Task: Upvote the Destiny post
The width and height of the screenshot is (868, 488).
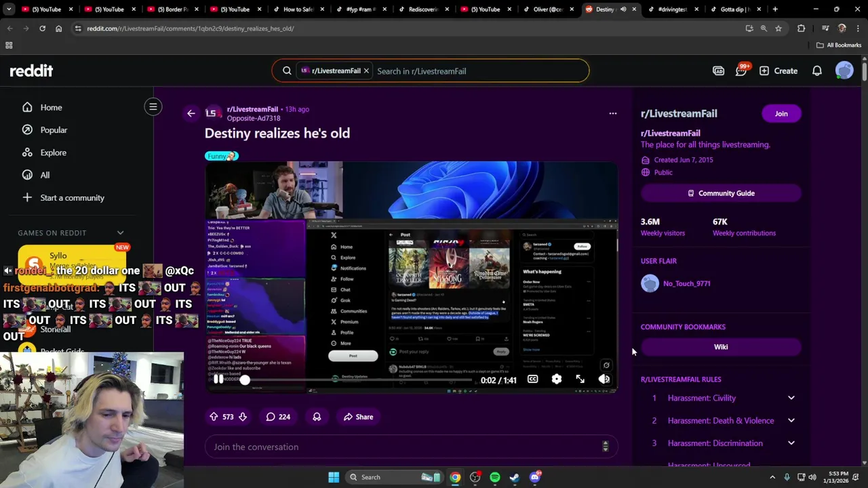Action: tap(214, 417)
